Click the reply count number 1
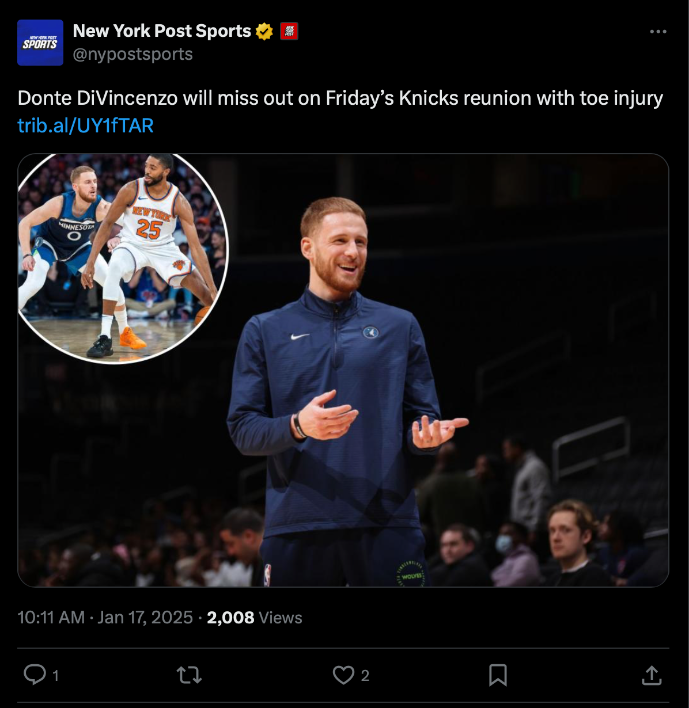 click(56, 675)
